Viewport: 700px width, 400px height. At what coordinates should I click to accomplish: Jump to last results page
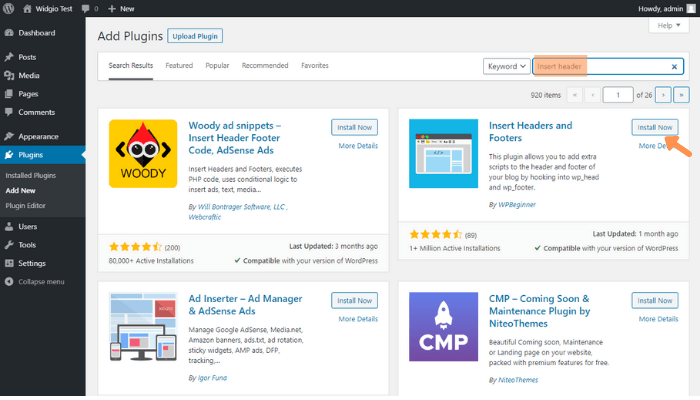point(681,95)
